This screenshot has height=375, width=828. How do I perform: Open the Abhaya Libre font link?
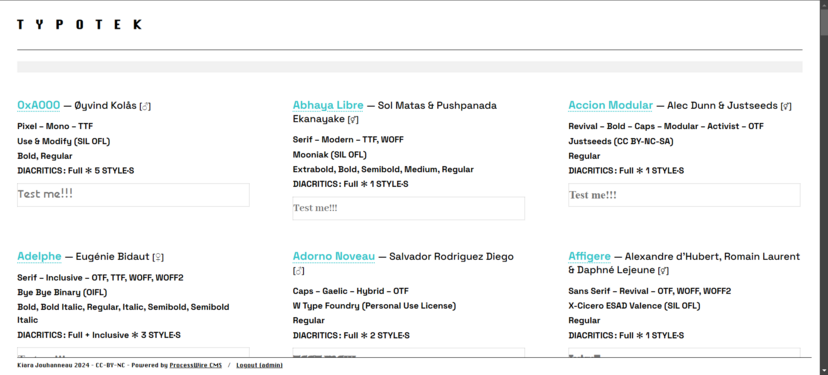(x=328, y=106)
